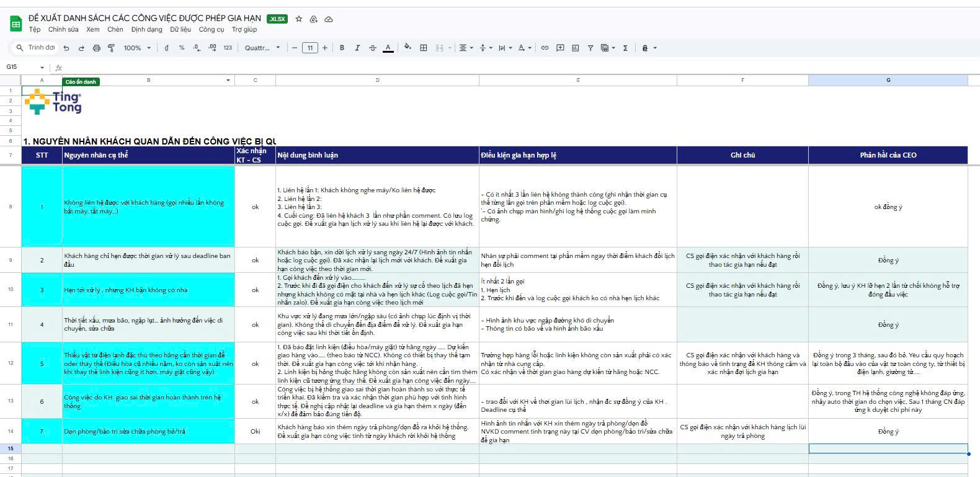Click the functions sigma icon
The width and height of the screenshot is (980, 477).
tap(625, 48)
